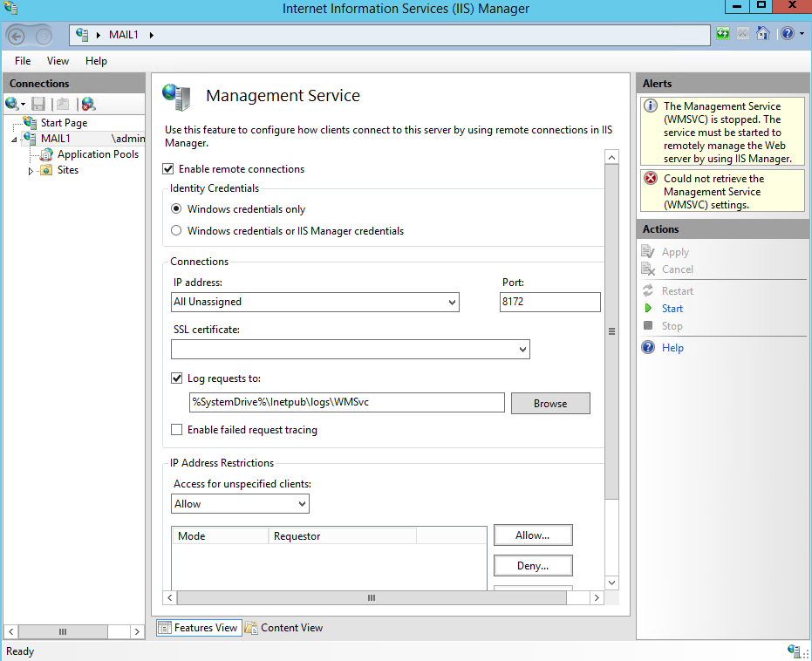The width and height of the screenshot is (812, 661).
Task: Click the refresh icon on the address bar
Action: [723, 33]
